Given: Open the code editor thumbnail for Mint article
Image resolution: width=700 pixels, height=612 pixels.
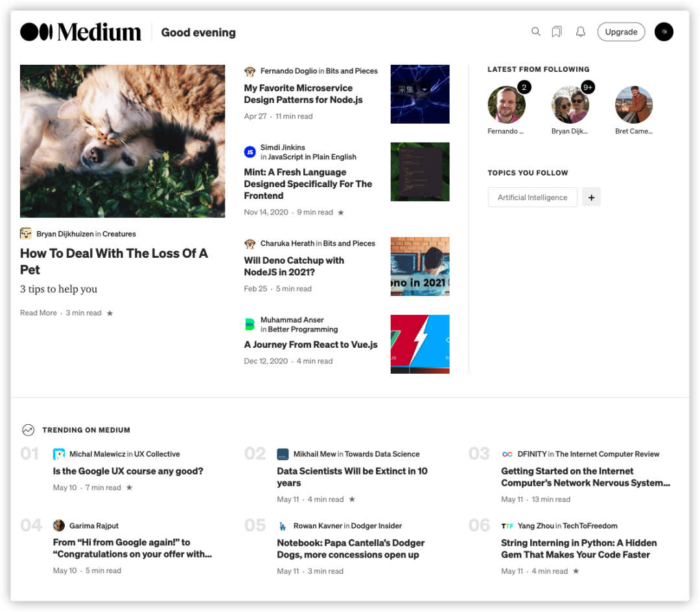Looking at the screenshot, I should (x=420, y=172).
